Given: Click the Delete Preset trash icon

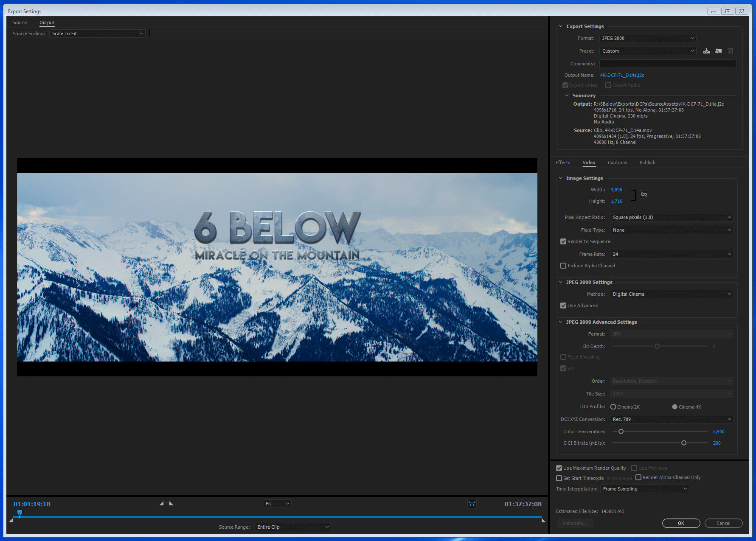Looking at the screenshot, I should click(730, 51).
